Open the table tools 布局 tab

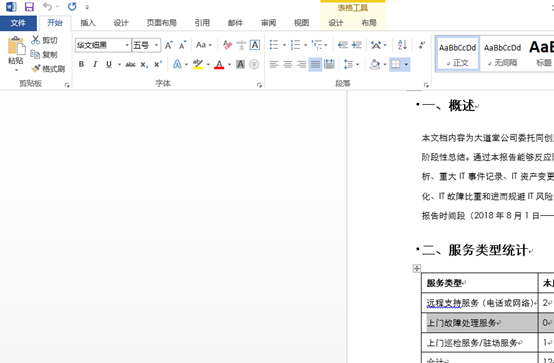pyautogui.click(x=369, y=23)
